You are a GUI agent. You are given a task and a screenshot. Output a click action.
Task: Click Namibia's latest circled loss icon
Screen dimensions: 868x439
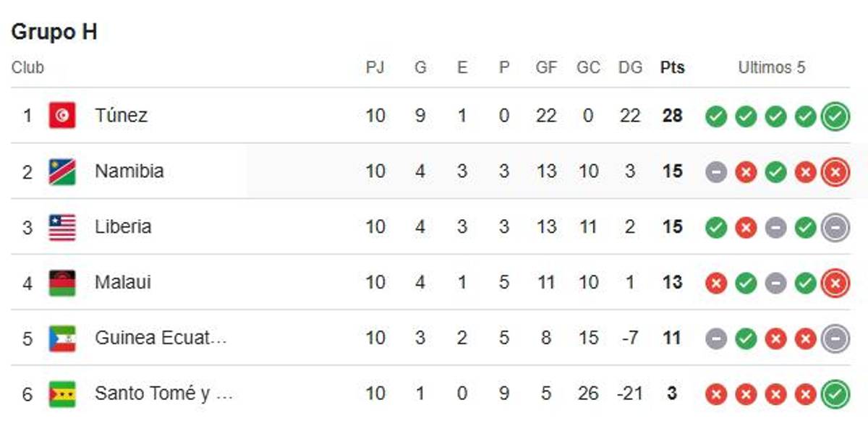point(835,171)
